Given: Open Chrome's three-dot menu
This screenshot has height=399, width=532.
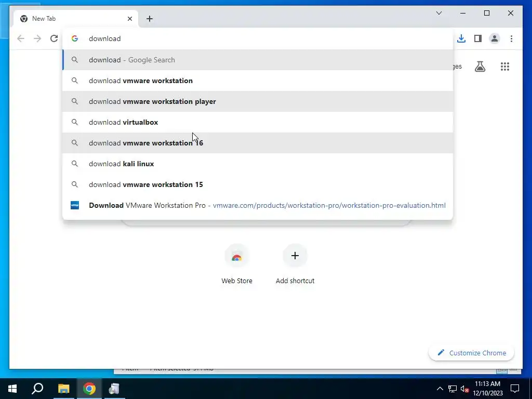Looking at the screenshot, I should coord(511,38).
